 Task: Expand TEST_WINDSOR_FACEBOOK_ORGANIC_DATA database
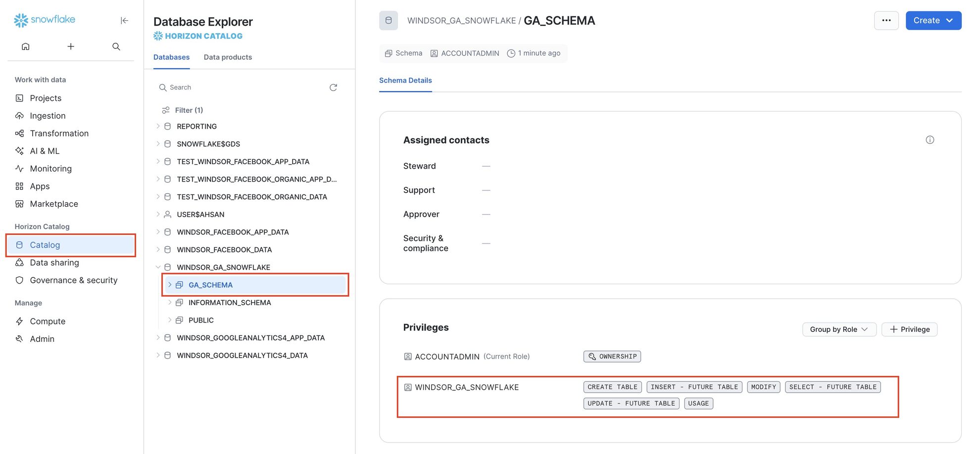tap(158, 197)
